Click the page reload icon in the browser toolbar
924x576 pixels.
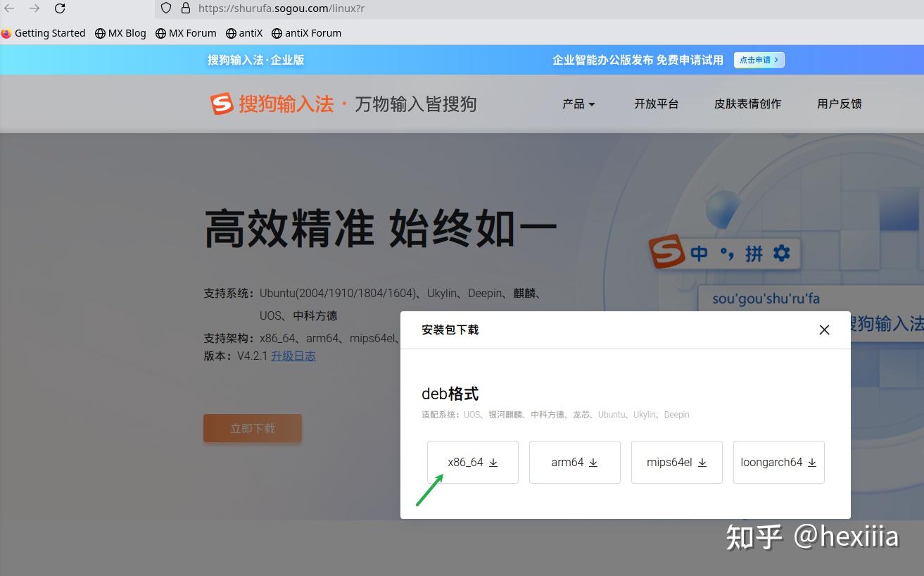tap(61, 8)
